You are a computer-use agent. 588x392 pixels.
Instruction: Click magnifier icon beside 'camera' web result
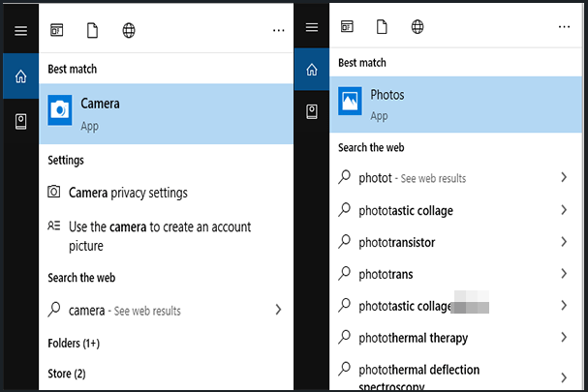tap(54, 310)
